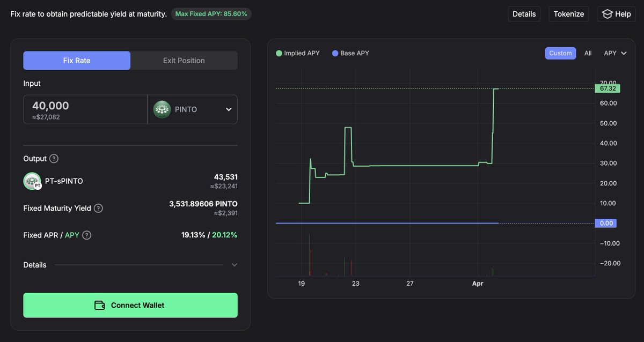Click the Tokenize button
This screenshot has width=644, height=342.
[x=569, y=14]
